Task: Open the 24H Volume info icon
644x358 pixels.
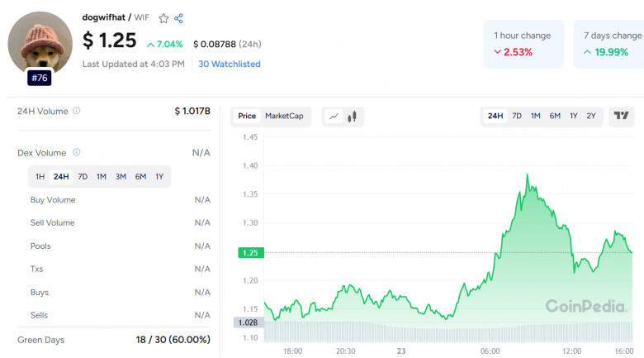Action: point(77,111)
